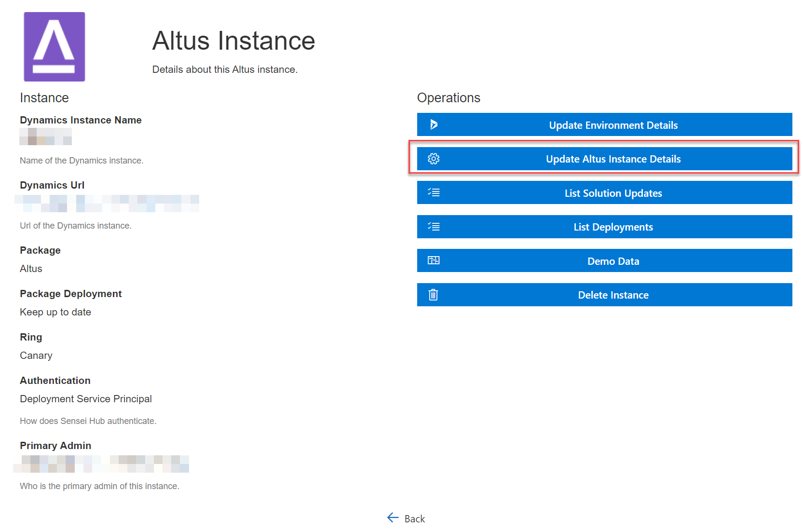Select the 'Altus' package value
The height and width of the screenshot is (532, 803).
coord(31,269)
